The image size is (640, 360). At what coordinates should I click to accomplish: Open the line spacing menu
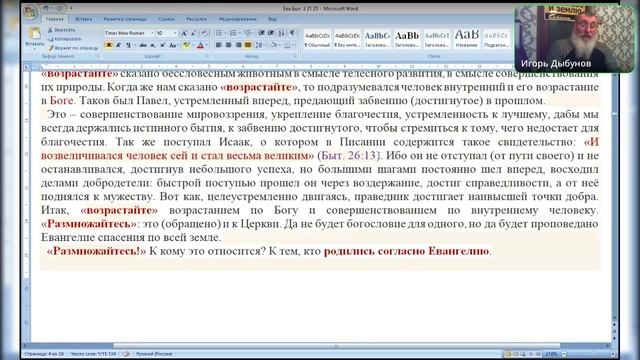coord(260,45)
